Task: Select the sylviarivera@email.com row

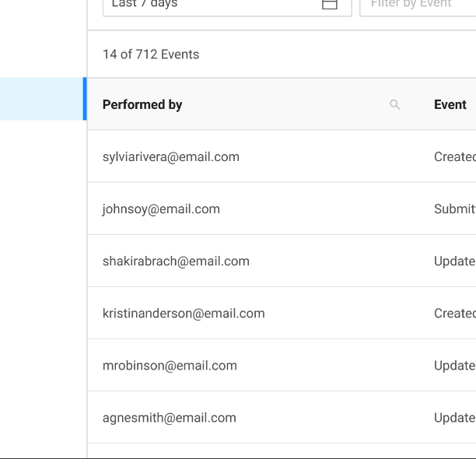Action: click(x=171, y=156)
